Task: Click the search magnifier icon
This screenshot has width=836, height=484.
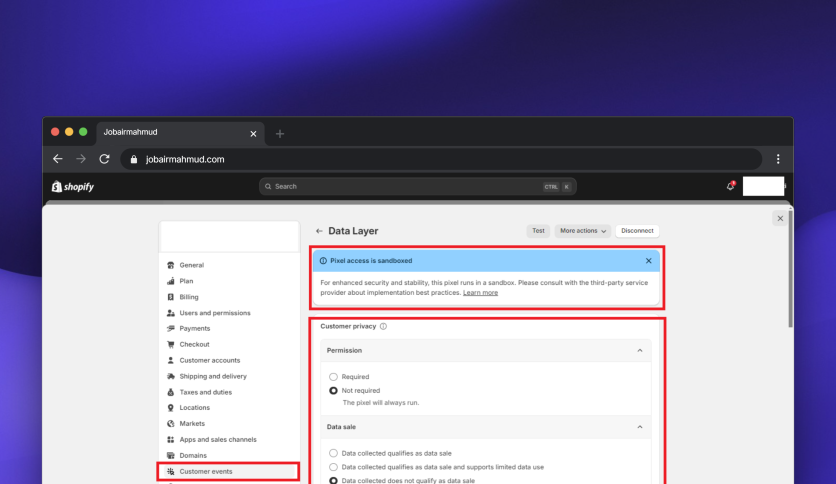Action: (x=268, y=187)
